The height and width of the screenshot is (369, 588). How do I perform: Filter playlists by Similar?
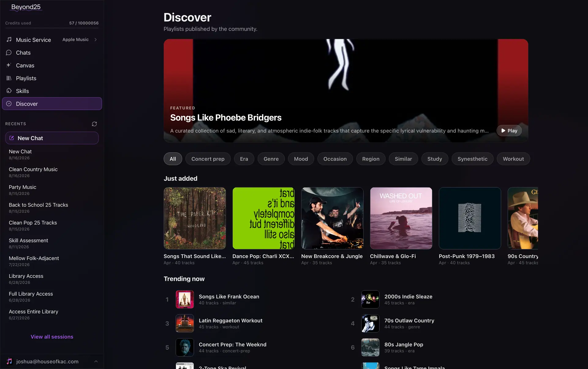[x=403, y=159]
